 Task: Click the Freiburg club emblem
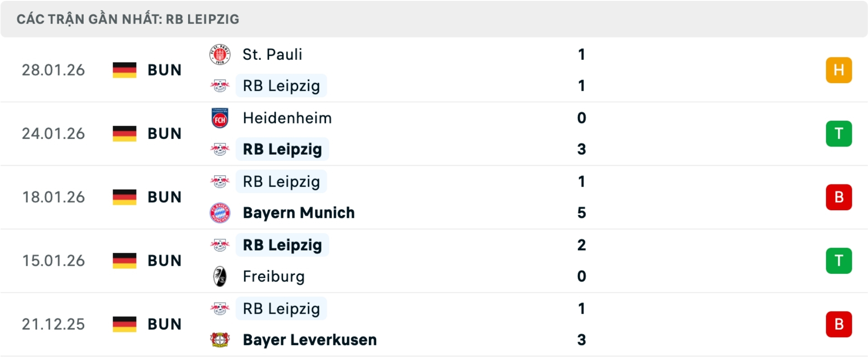pyautogui.click(x=220, y=276)
